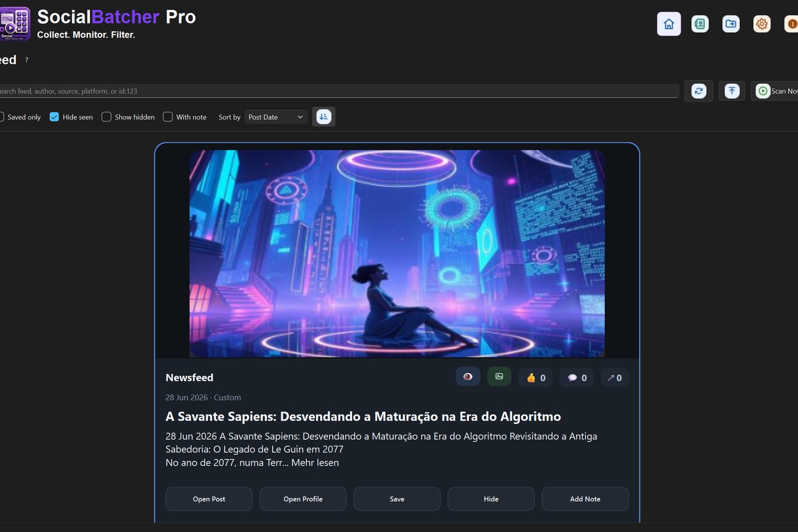Toggle the sort direction icon
The width and height of the screenshot is (798, 532).
323,117
